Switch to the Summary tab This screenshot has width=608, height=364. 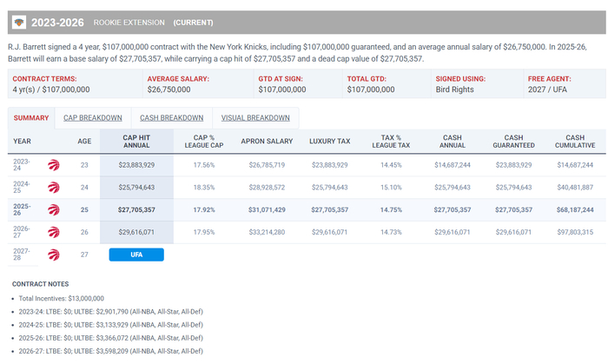(x=31, y=118)
